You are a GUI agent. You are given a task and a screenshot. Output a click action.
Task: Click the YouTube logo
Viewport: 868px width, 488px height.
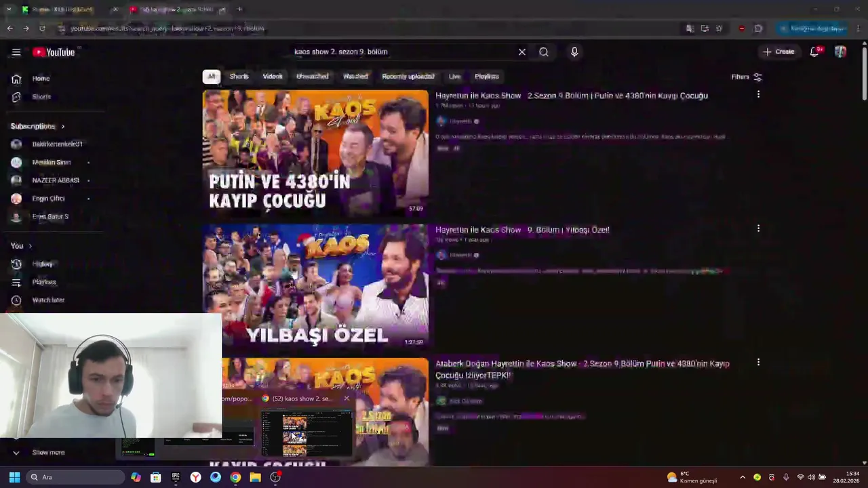tap(54, 52)
